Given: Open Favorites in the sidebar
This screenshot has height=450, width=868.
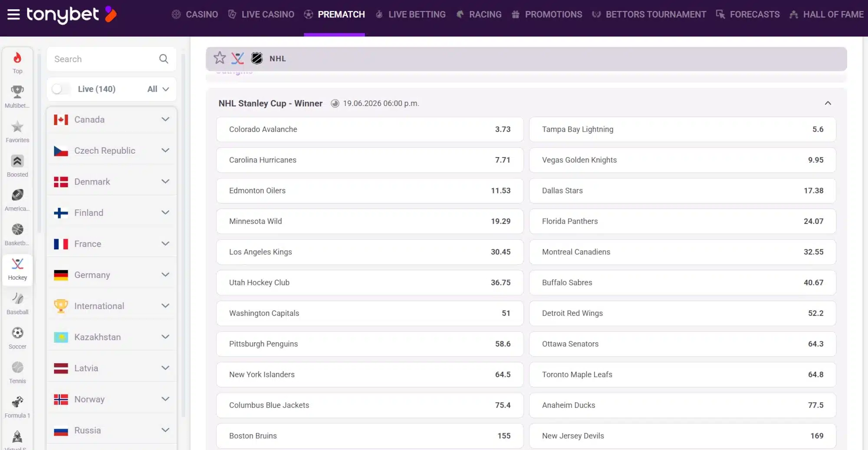Looking at the screenshot, I should pos(17,127).
